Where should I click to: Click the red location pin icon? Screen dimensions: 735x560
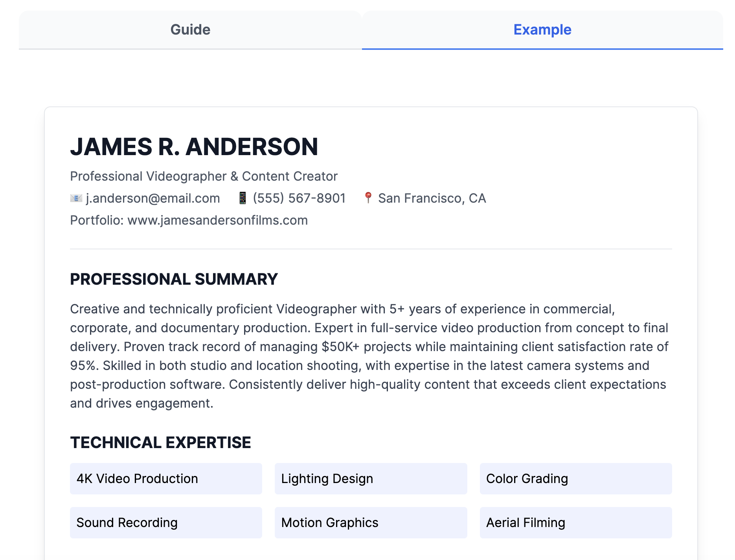point(368,198)
